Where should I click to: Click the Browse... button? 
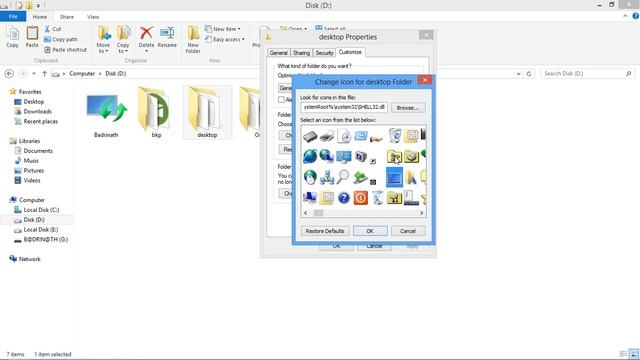pyautogui.click(x=408, y=108)
